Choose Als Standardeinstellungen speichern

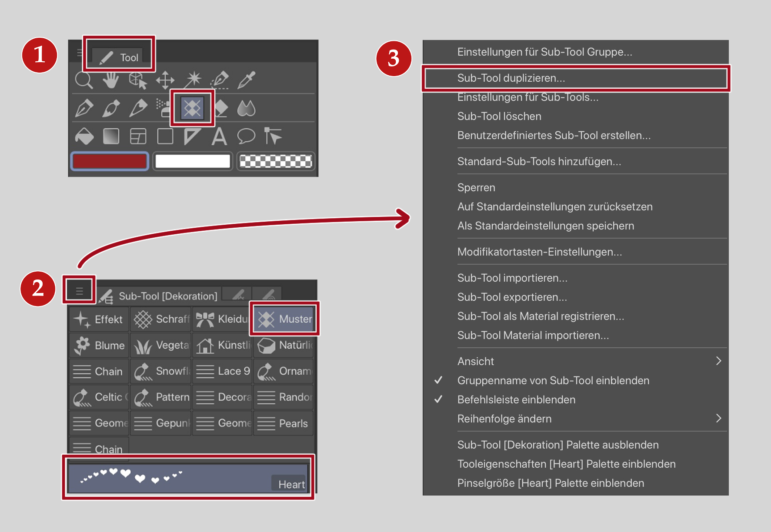575,226
